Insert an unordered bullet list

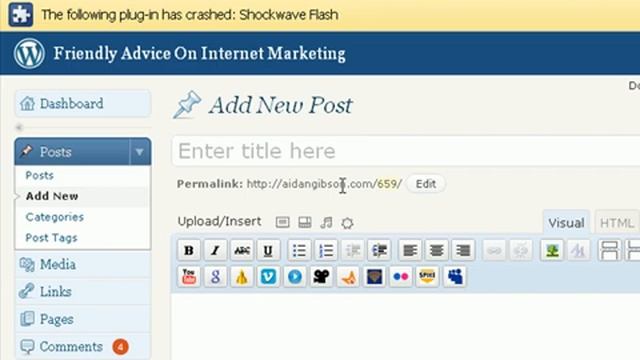click(299, 250)
